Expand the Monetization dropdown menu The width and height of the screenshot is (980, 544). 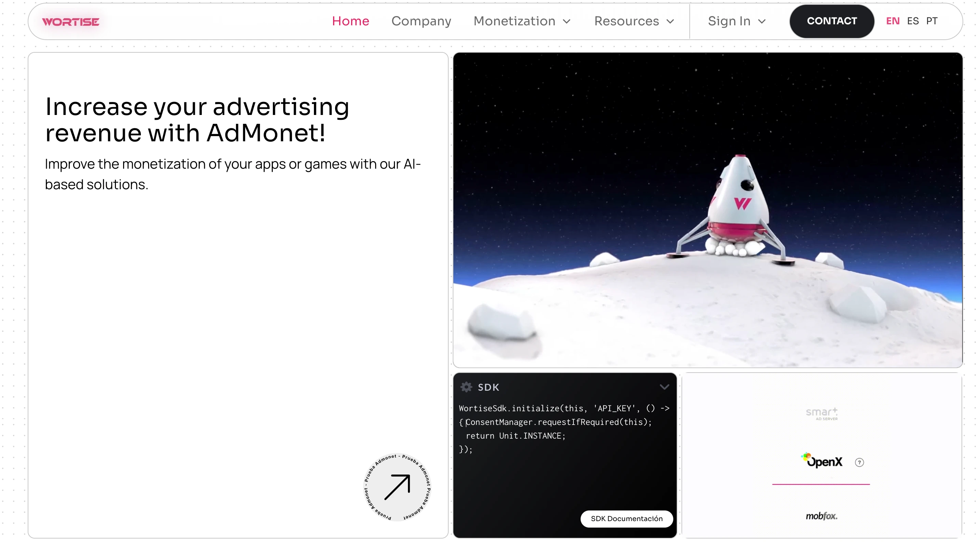click(x=522, y=21)
